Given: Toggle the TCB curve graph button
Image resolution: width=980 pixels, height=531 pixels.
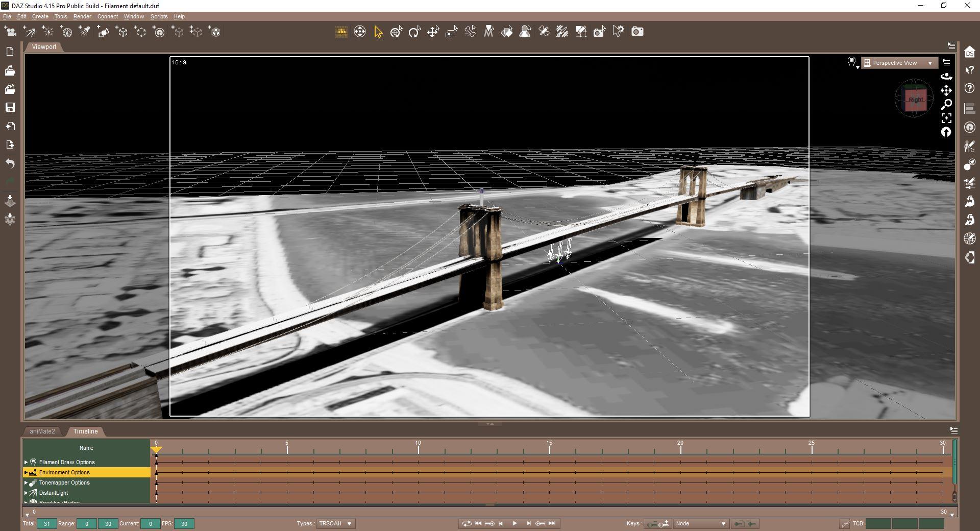Looking at the screenshot, I should (845, 523).
